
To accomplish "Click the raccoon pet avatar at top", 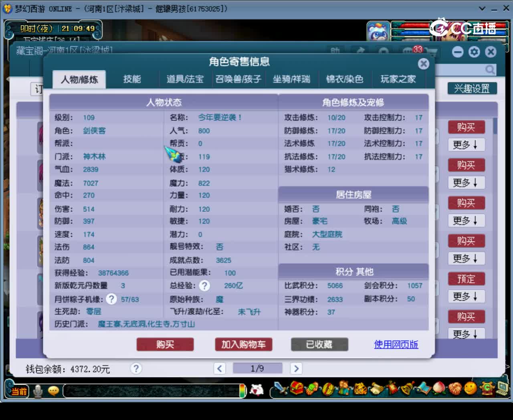I will (x=378, y=31).
